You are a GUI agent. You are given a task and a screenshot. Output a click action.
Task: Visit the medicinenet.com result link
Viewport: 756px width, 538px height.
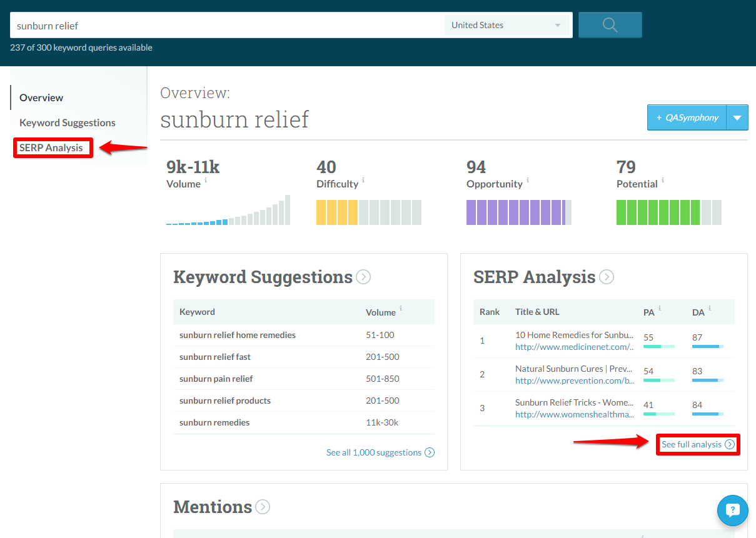tap(573, 346)
